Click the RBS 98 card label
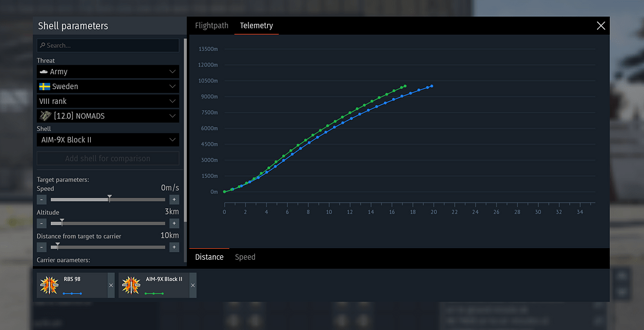The height and width of the screenshot is (330, 644). [72, 279]
